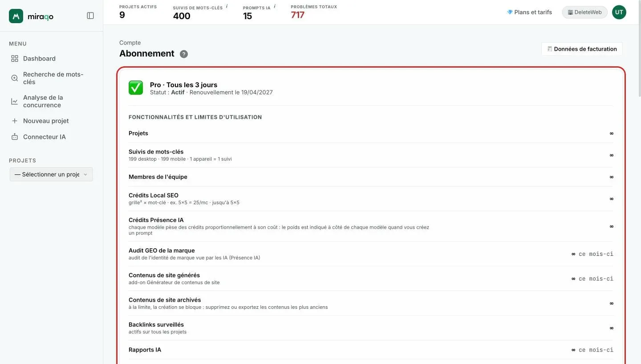The image size is (641, 364).
Task: Open the Plans et tarifs link
Action: 529,12
